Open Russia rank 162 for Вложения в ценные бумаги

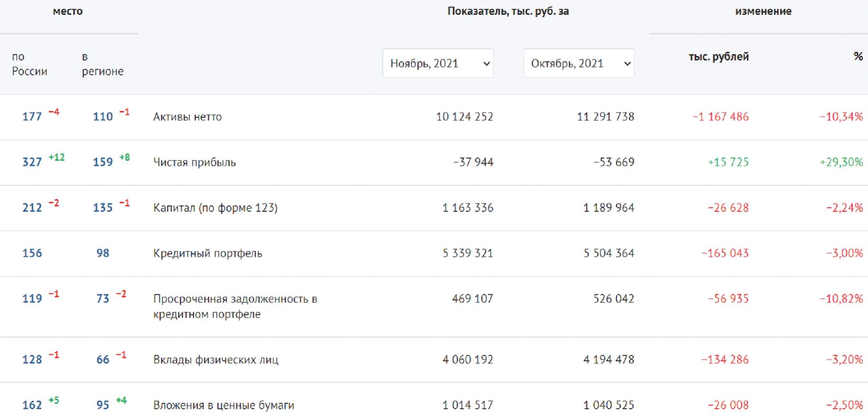point(32,405)
